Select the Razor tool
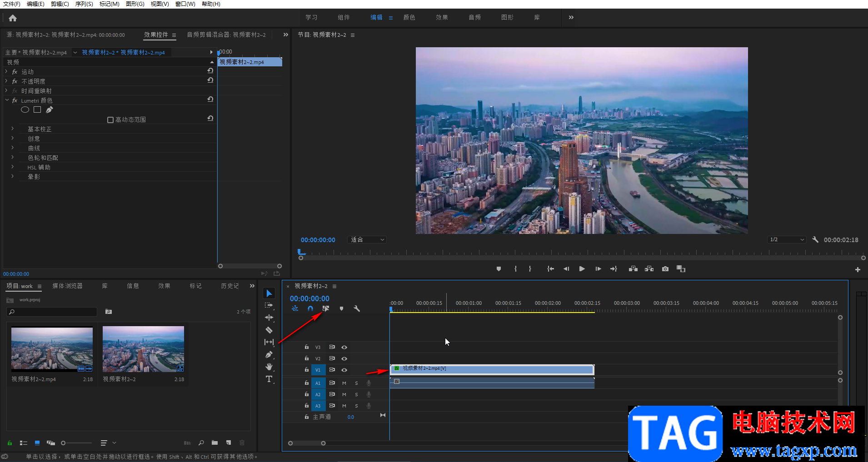 pos(269,330)
